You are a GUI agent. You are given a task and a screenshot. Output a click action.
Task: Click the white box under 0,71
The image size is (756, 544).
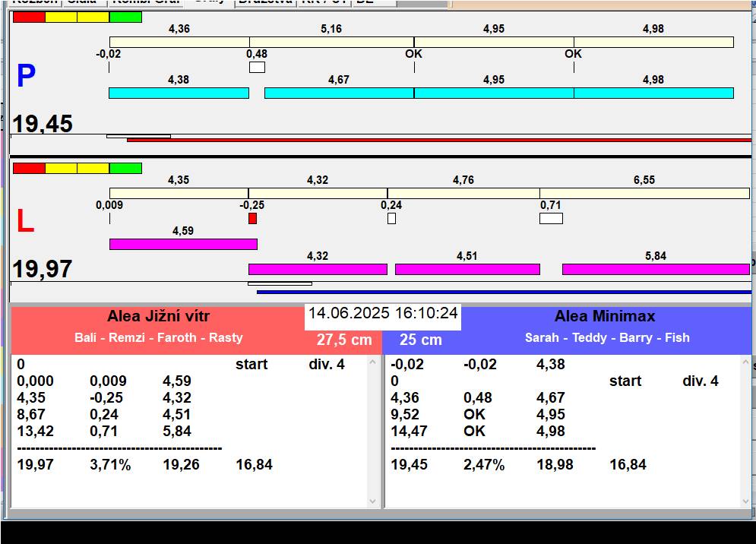coord(551,219)
